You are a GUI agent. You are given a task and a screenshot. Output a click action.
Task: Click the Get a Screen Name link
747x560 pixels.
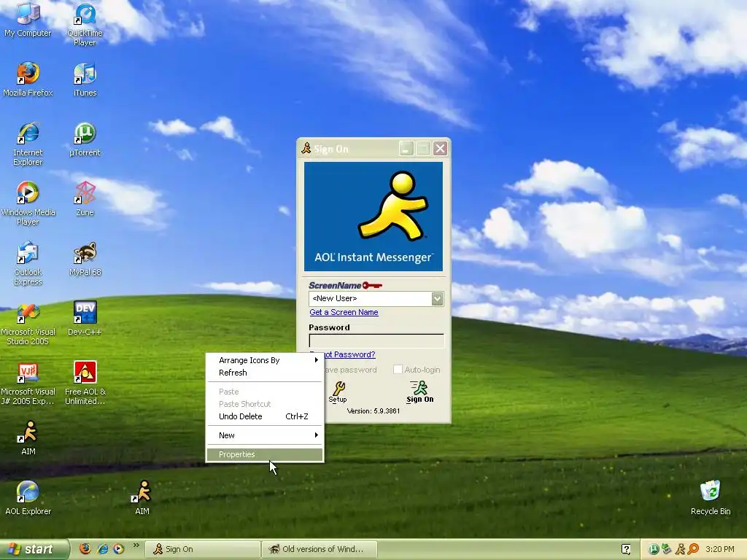[x=344, y=312]
